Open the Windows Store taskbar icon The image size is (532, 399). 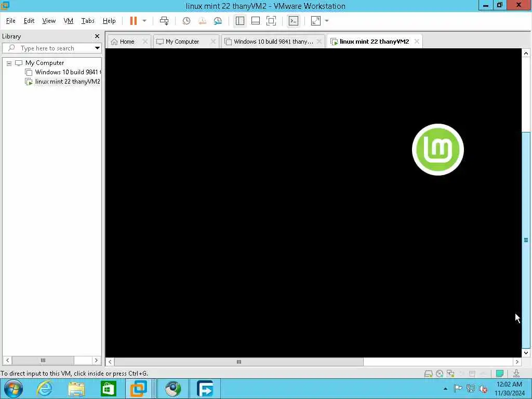tap(108, 389)
